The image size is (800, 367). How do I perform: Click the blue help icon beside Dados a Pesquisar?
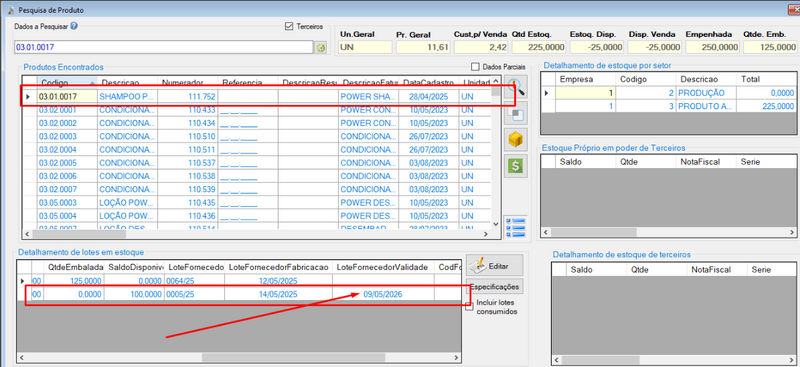[74, 26]
